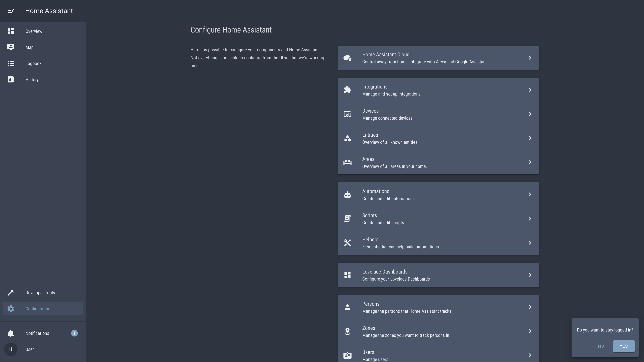
Task: Click the Overview dashboard icon in the sidebar
Action: pyautogui.click(x=11, y=31)
